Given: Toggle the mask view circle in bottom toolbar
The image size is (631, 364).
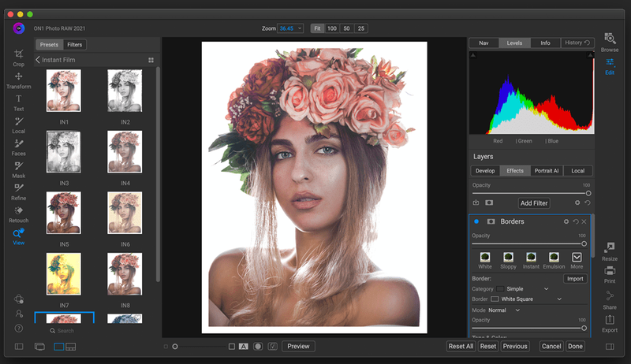Looking at the screenshot, I should (258, 347).
